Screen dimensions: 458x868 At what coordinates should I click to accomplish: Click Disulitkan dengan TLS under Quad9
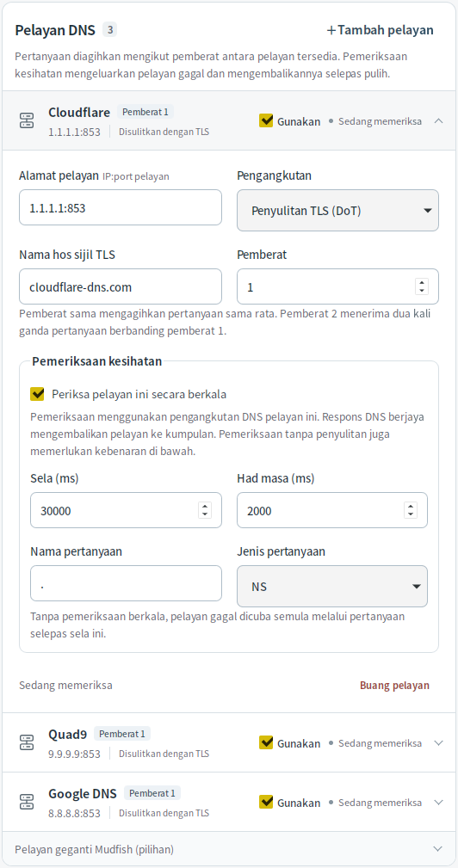tap(164, 754)
